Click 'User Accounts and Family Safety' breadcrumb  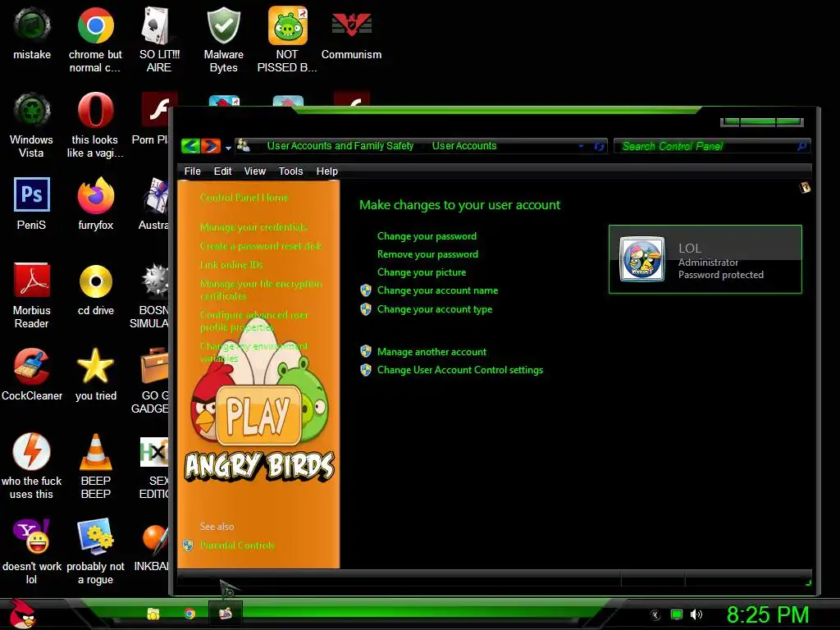coord(340,146)
